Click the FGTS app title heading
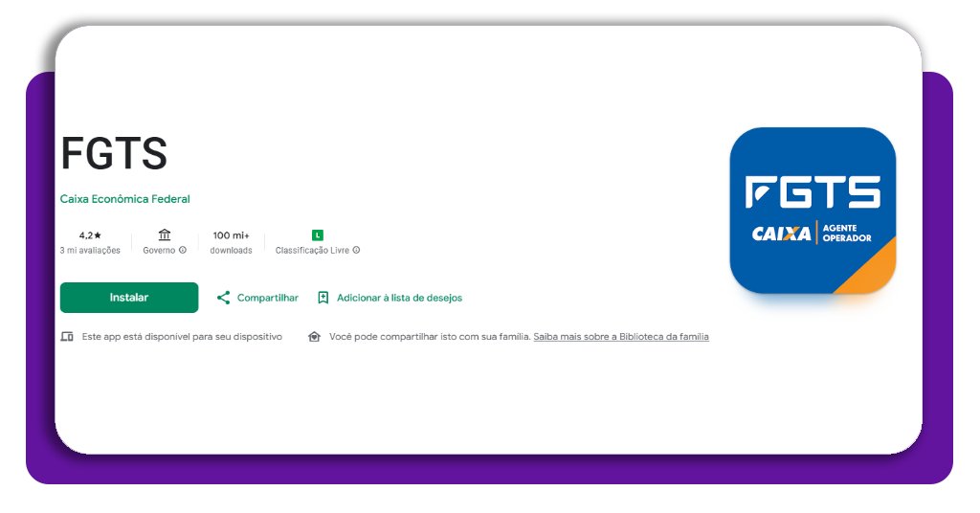The width and height of the screenshot is (980, 513). coord(114,153)
